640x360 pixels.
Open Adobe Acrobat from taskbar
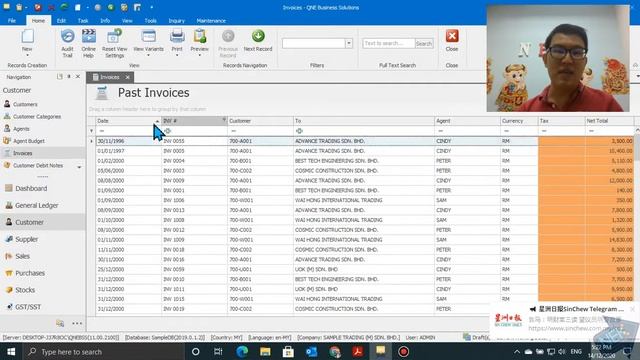click(358, 351)
